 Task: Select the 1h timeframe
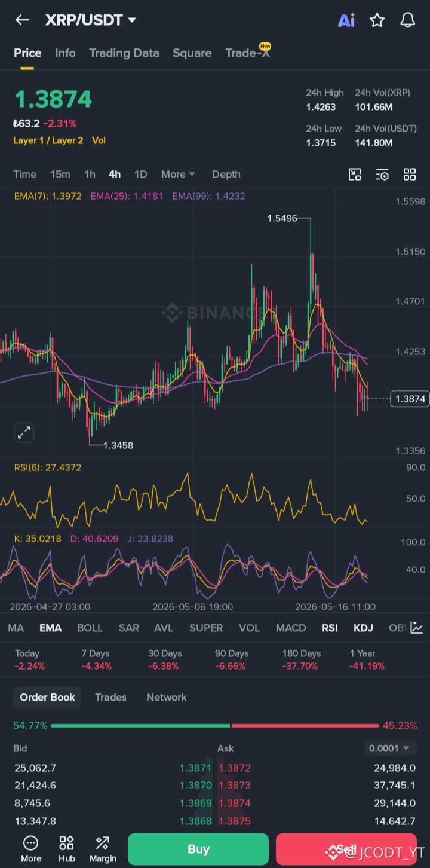point(90,175)
